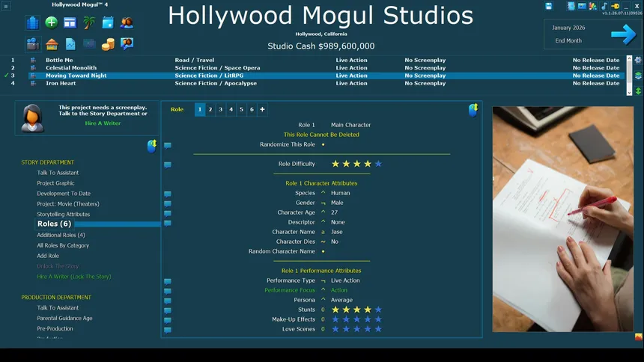Open the Species selector caret
The height and width of the screenshot is (362, 644).
[323, 192]
